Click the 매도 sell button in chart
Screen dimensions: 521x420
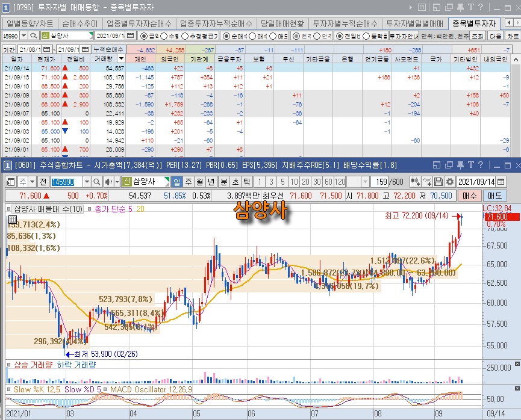(x=494, y=196)
